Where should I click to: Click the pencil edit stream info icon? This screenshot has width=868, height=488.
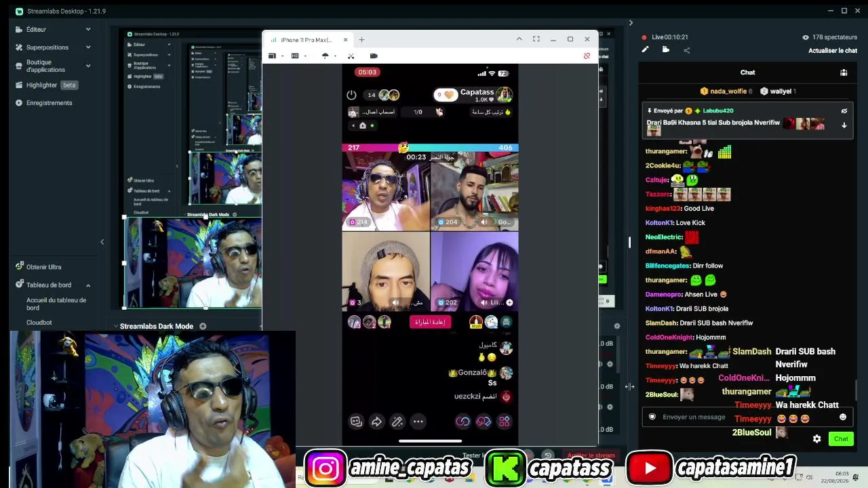645,49
